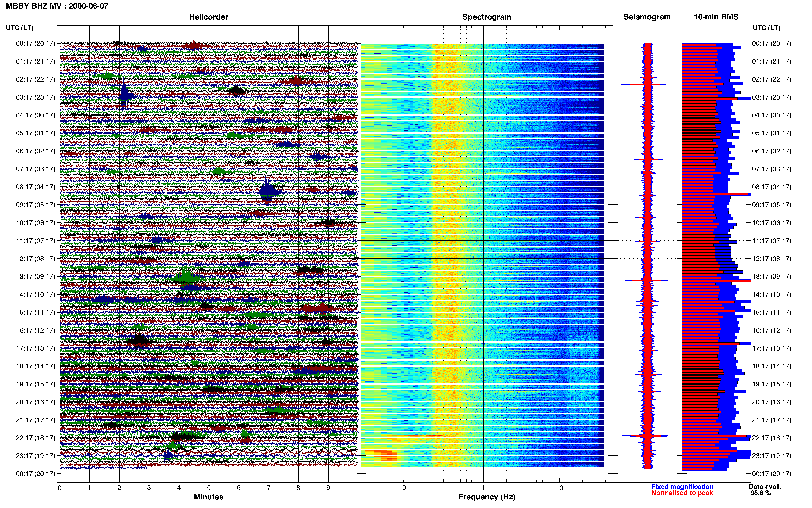Select left time label '05:17 (01:17)'
812x508 pixels.
click(x=36, y=133)
